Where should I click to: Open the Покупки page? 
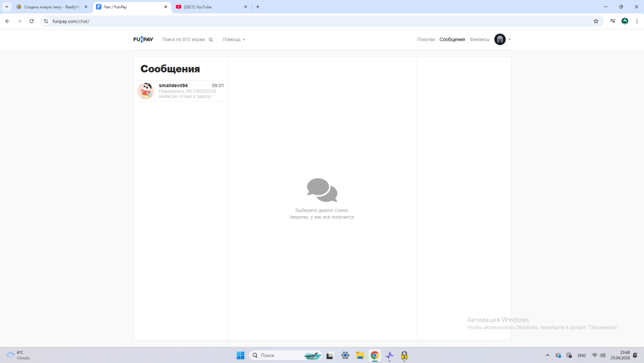click(x=426, y=39)
